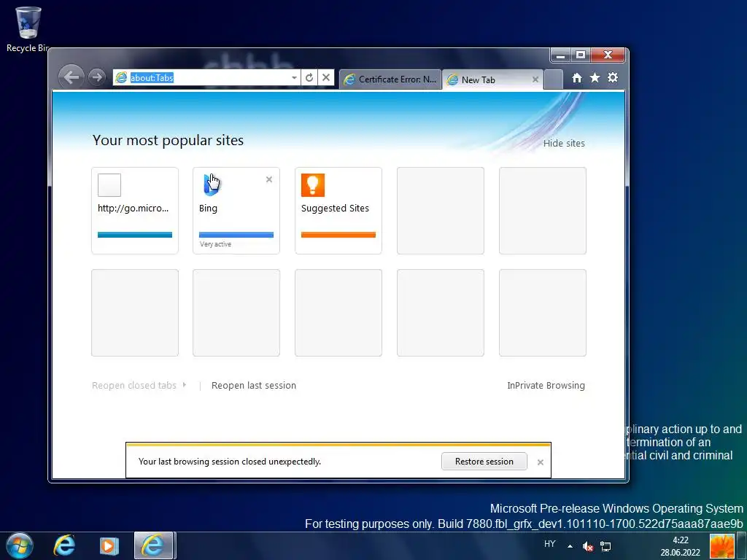
Task: Open the http://go.micro... site tile
Action: click(135, 211)
